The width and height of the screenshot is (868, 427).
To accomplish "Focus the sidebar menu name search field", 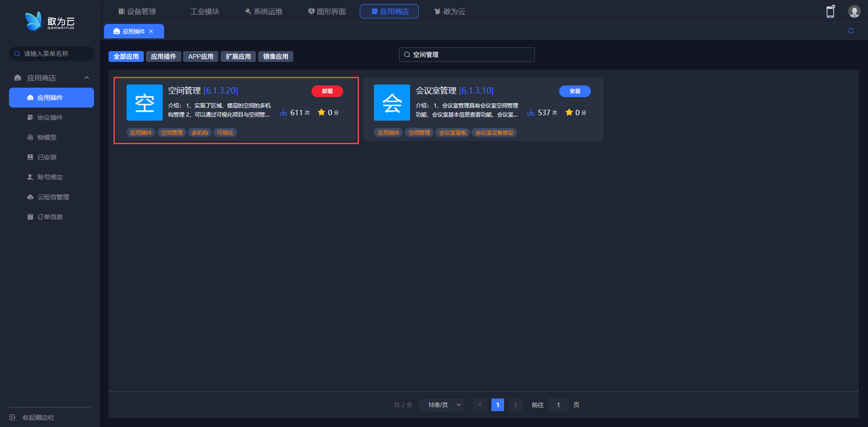I will click(x=52, y=54).
